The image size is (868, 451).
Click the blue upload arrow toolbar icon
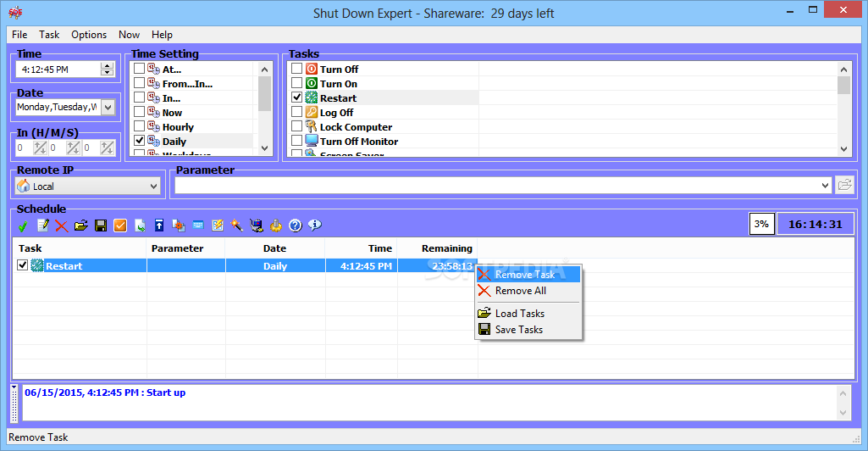159,225
